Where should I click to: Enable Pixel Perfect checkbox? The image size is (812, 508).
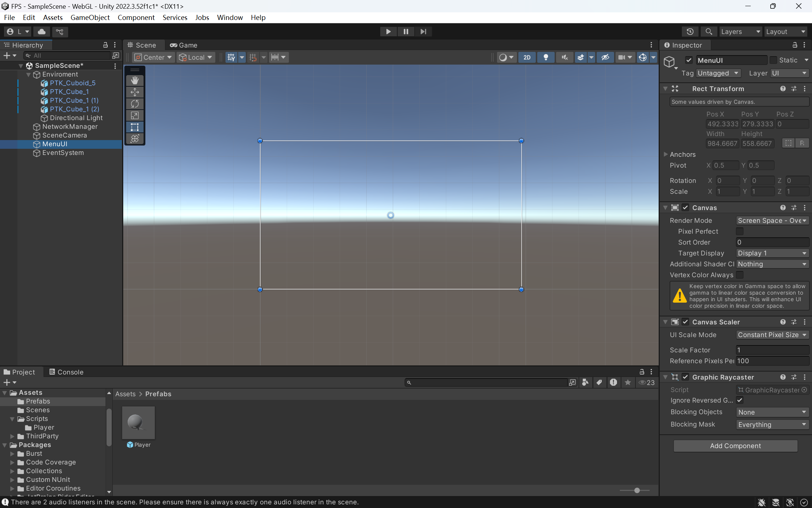coord(739,231)
